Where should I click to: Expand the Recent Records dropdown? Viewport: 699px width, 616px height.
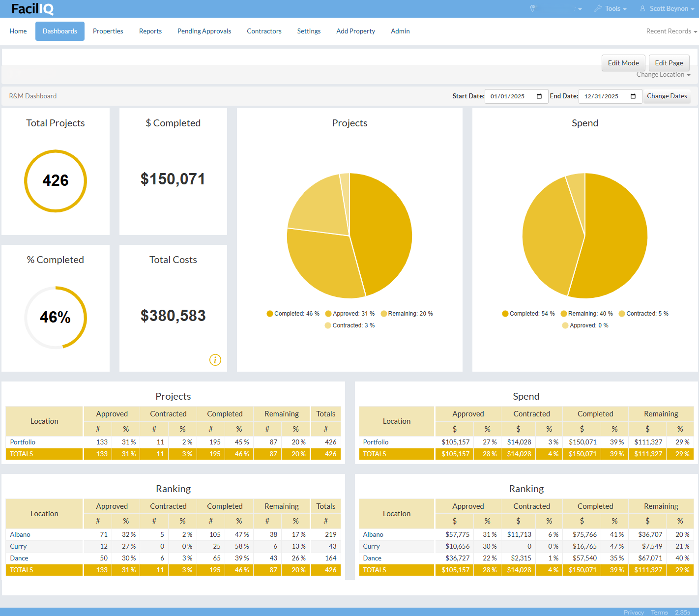click(671, 31)
